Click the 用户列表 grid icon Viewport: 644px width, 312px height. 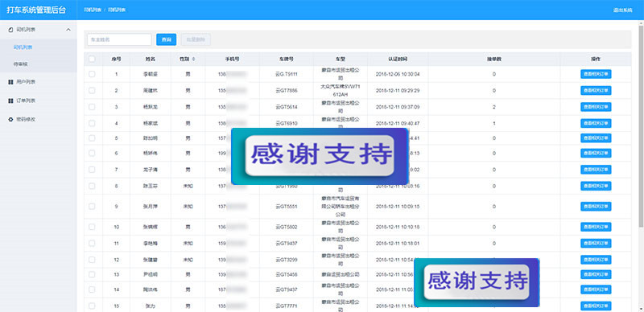10,82
